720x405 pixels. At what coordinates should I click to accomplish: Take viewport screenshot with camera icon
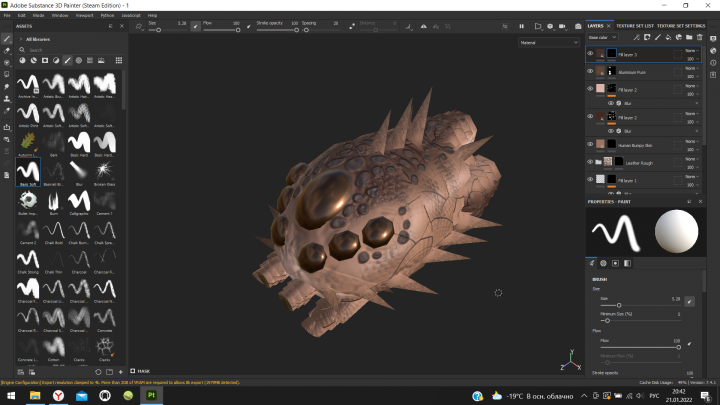click(x=578, y=26)
